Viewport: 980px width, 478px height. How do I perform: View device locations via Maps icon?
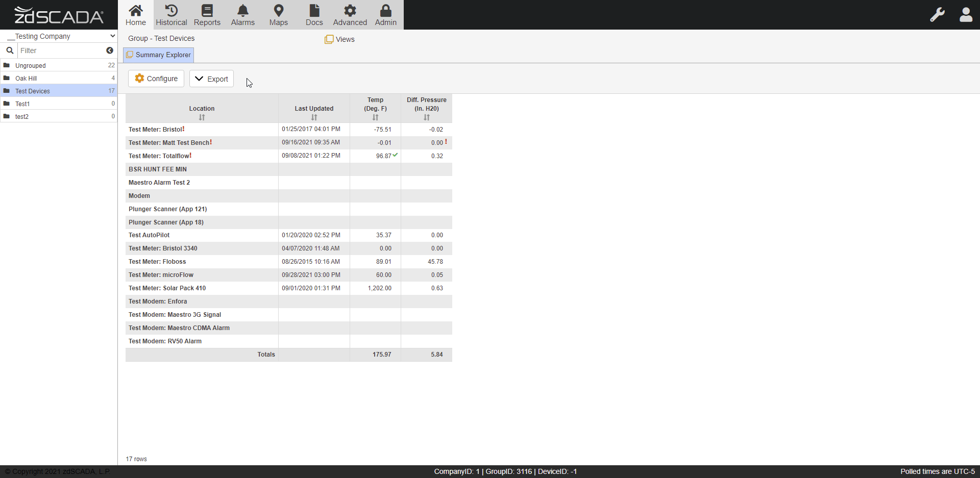tap(278, 14)
